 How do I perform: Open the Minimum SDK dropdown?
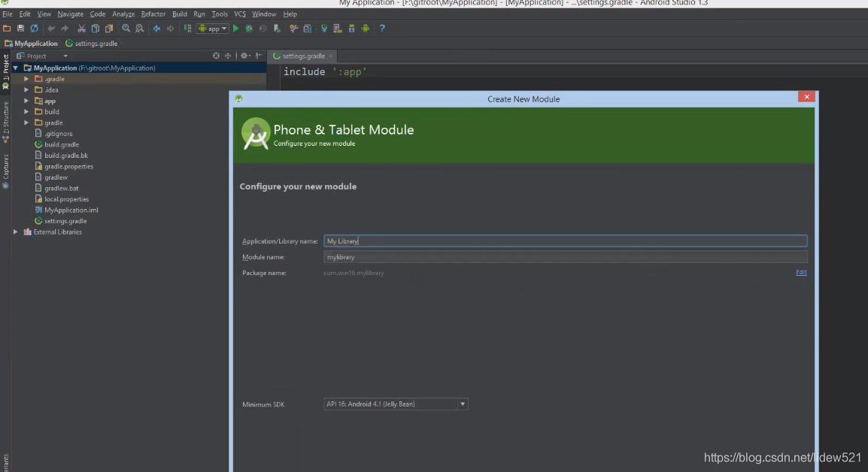point(462,404)
